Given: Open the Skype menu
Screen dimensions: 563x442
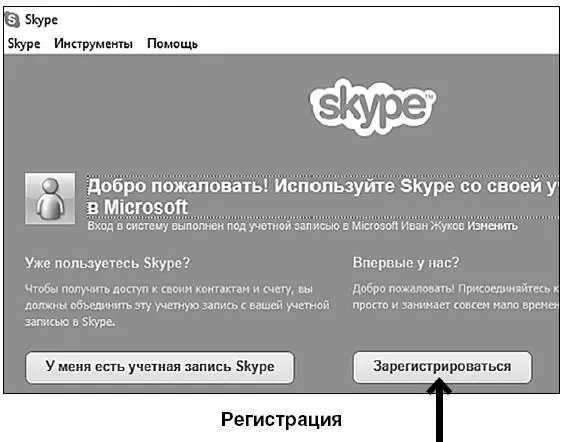Looking at the screenshot, I should 24,44.
